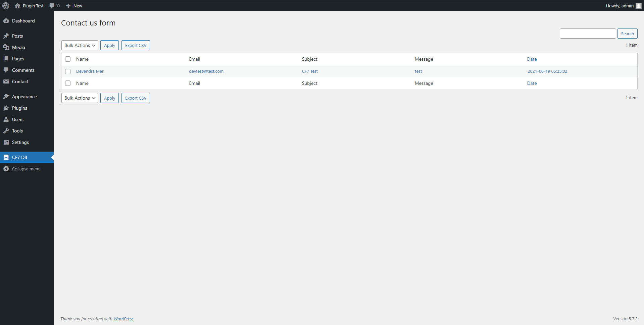Click devtest@test.com email link
This screenshot has width=644, height=325.
[206, 71]
